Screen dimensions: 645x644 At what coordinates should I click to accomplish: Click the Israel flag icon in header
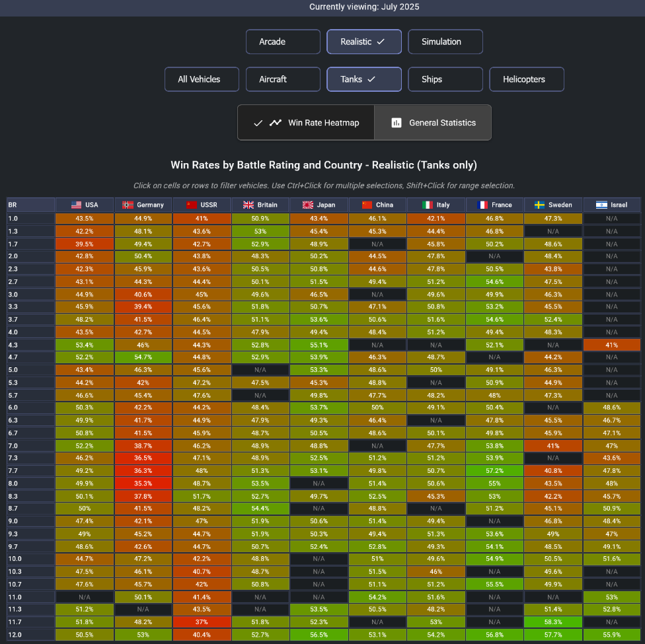[601, 205]
